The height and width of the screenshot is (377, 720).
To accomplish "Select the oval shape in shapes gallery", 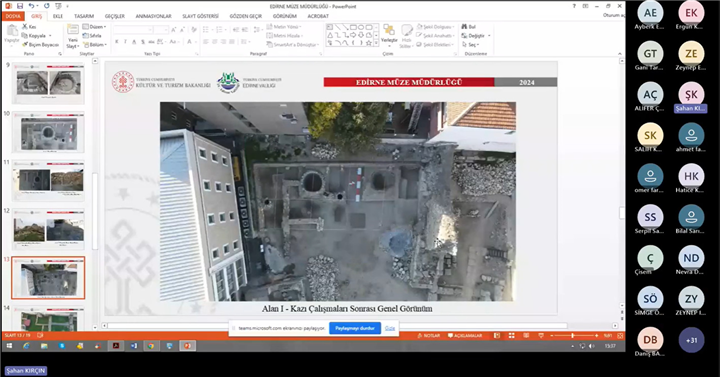I will (360, 27).
